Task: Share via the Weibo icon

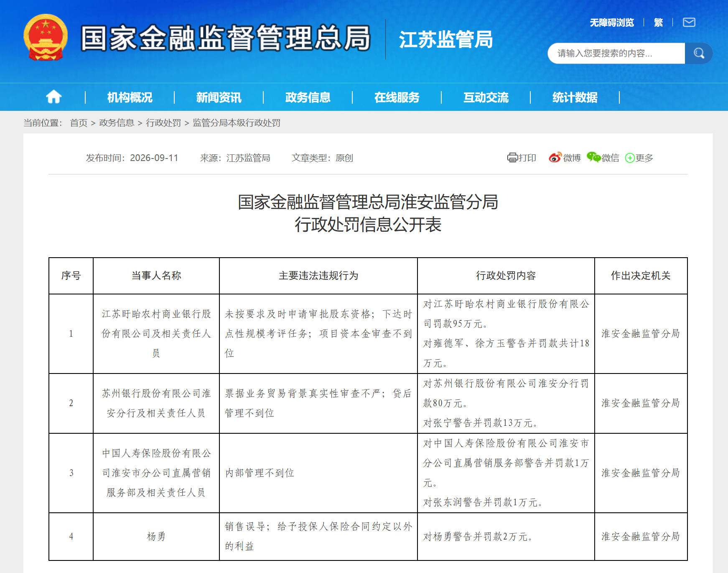Action: (x=555, y=158)
